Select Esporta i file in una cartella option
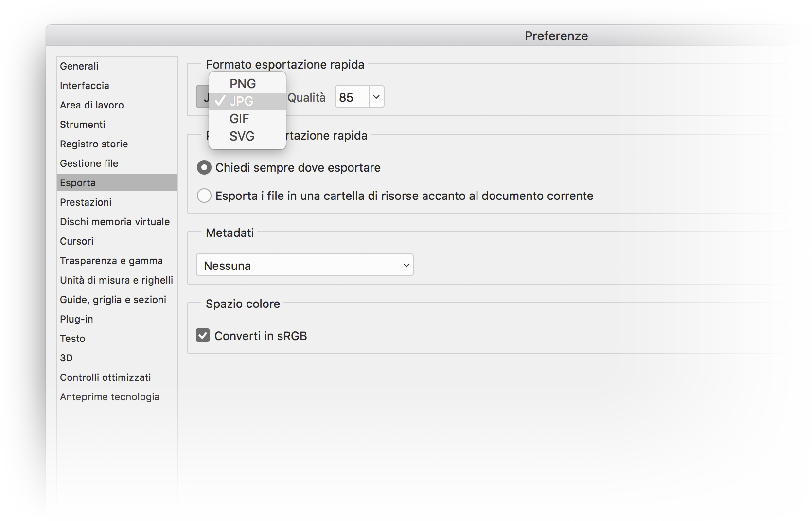Image resolution: width=812 pixels, height=521 pixels. [x=204, y=196]
